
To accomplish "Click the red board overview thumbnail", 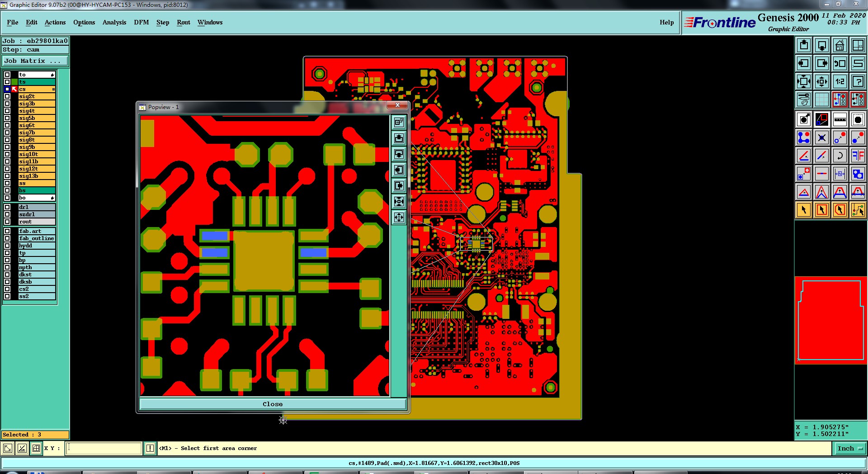I will pyautogui.click(x=830, y=320).
